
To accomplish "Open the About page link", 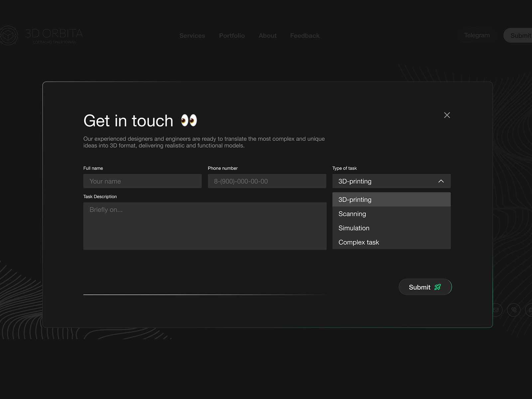I will pyautogui.click(x=267, y=36).
